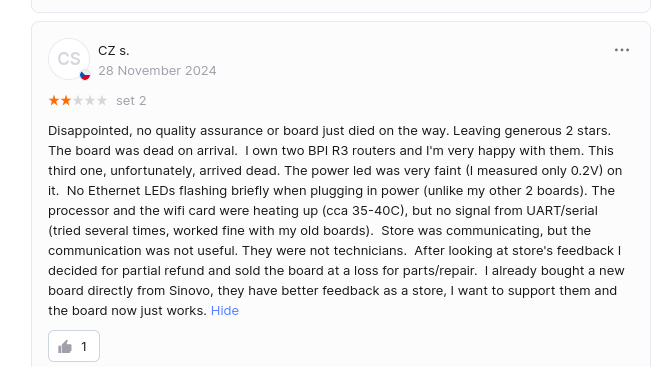Select the second orange rating star
The width and height of the screenshot is (662, 367).
(66, 101)
